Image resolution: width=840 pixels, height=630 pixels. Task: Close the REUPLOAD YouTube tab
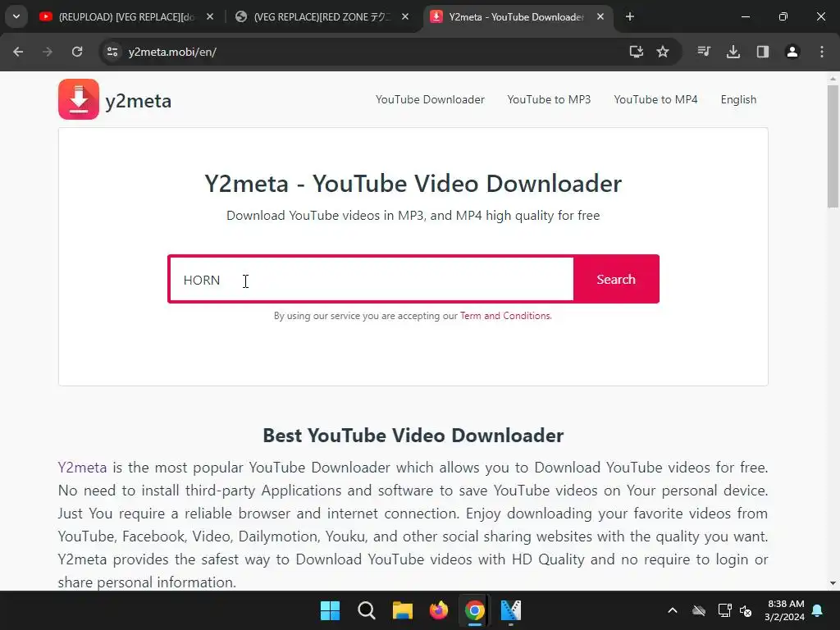click(x=210, y=17)
